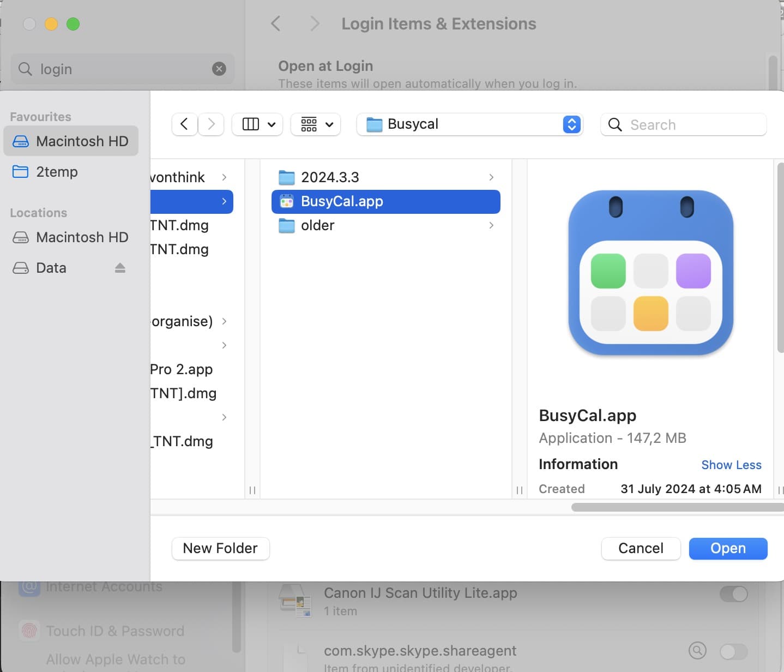This screenshot has width=784, height=672.
Task: Click the Show Less link
Action: (x=731, y=465)
